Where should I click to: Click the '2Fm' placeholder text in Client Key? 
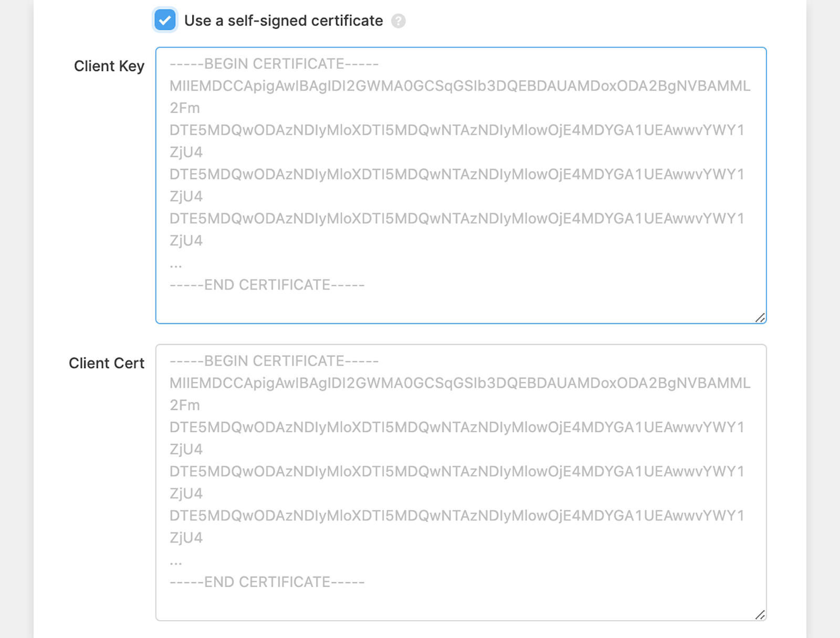pyautogui.click(x=185, y=108)
